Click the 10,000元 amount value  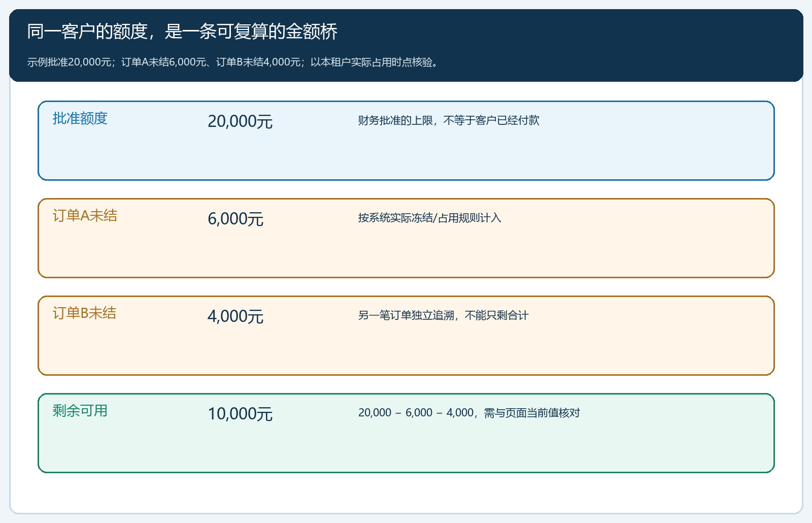coord(240,414)
